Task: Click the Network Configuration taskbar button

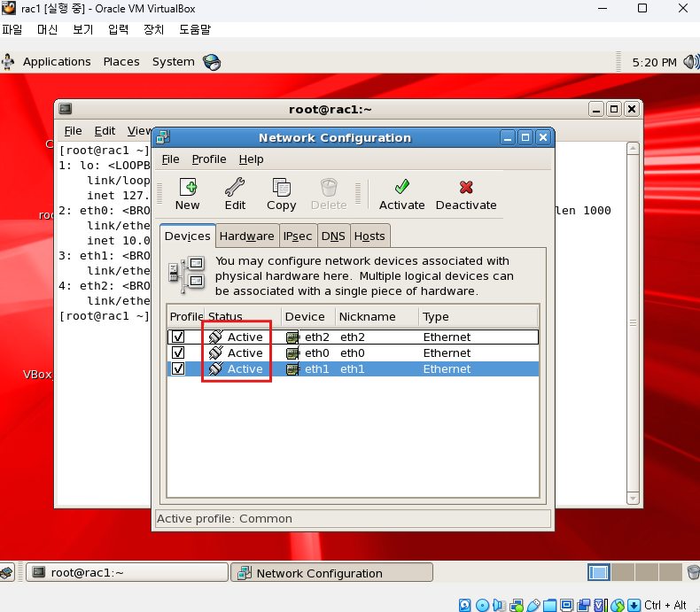Action: (x=331, y=572)
